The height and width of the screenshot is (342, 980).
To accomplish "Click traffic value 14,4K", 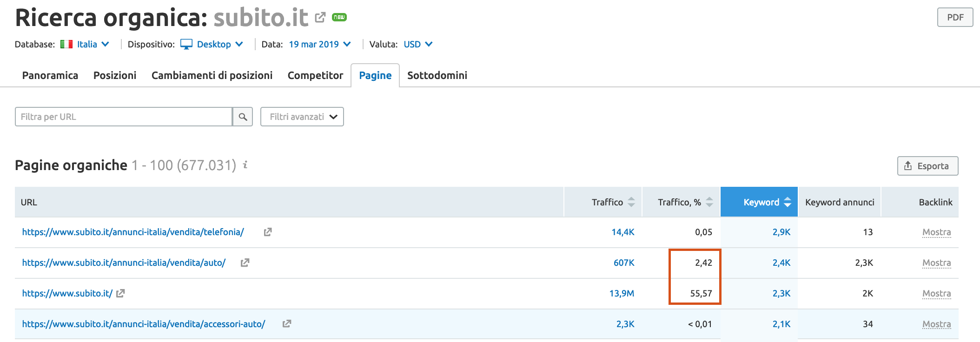I will (x=623, y=232).
